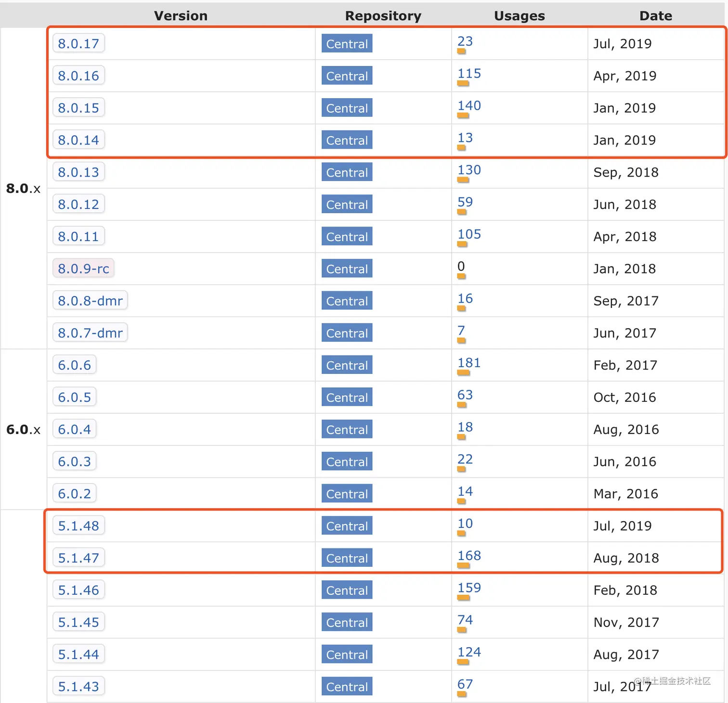Image resolution: width=728 pixels, height=703 pixels.
Task: Click the Central badge beside 5.1.44
Action: click(x=347, y=654)
